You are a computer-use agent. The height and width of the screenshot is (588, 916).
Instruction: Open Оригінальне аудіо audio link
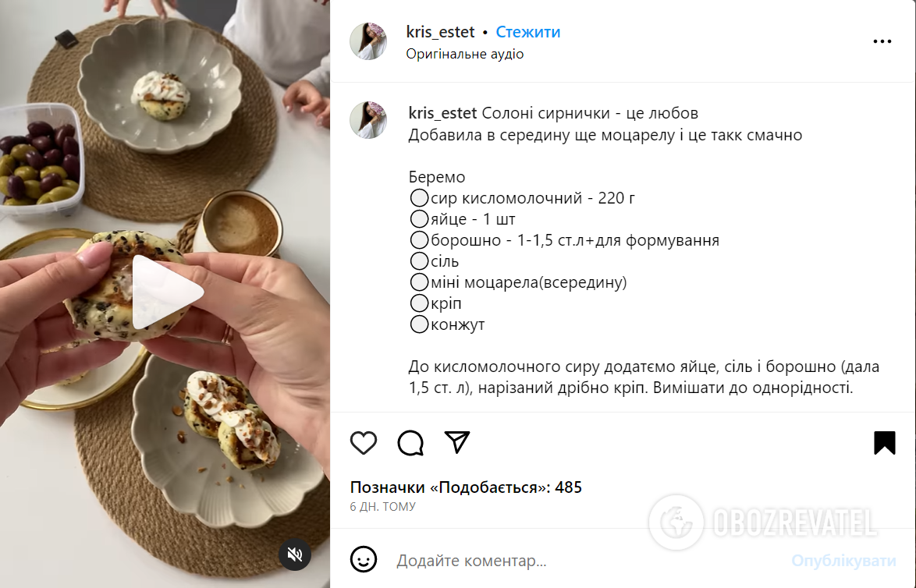(x=465, y=54)
